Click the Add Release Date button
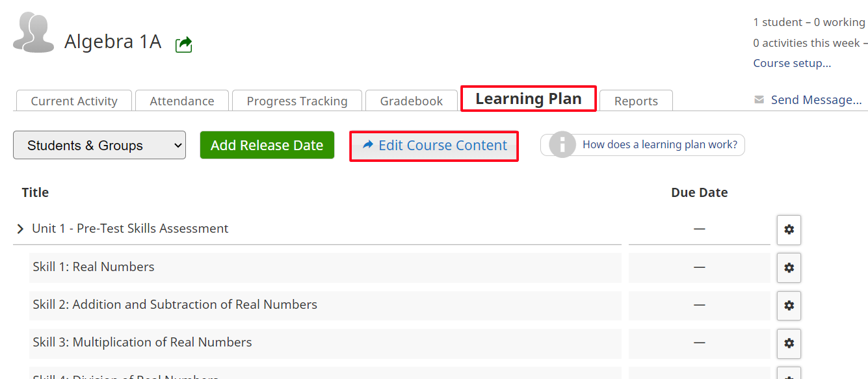Image resolution: width=868 pixels, height=379 pixels. [x=267, y=146]
